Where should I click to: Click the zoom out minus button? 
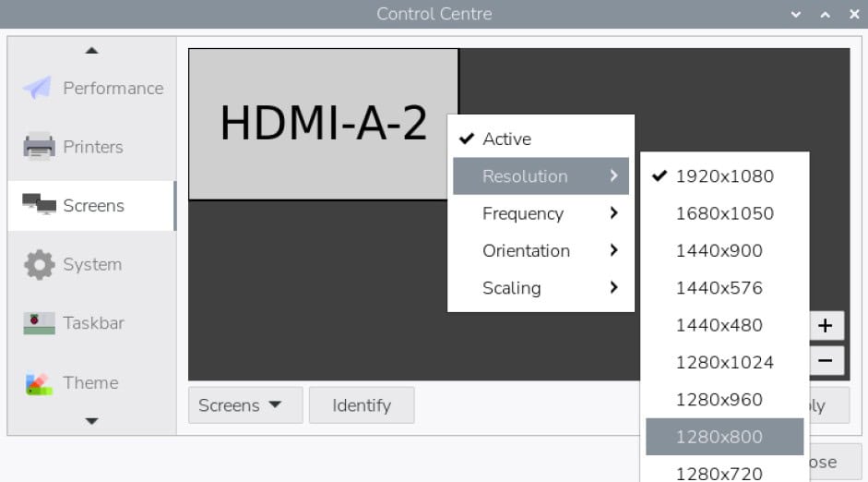(825, 360)
